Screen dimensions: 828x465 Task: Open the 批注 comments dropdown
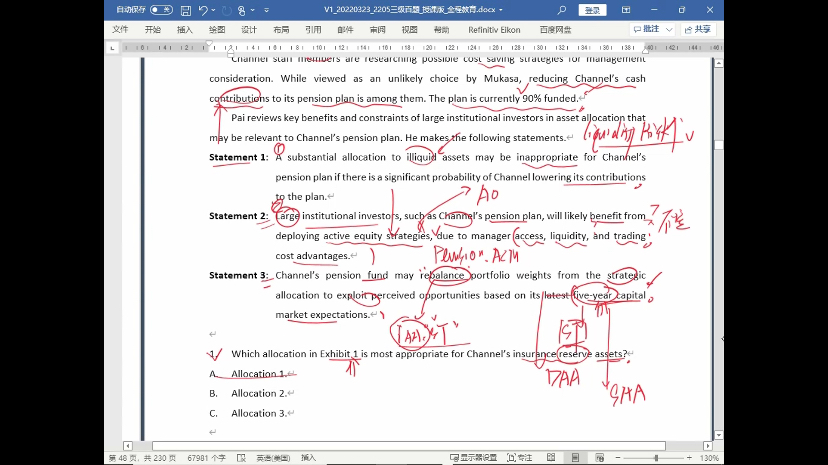651,30
